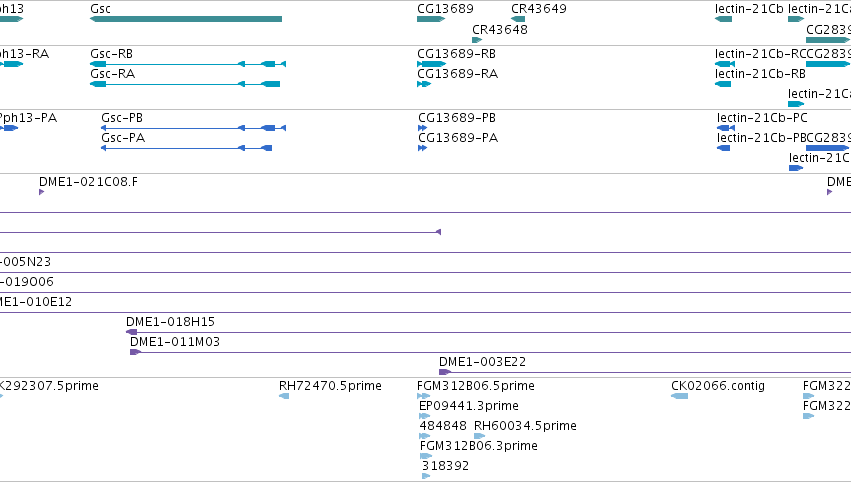This screenshot has height=482, width=851.
Task: Click the lectin-21Cb-RB transcript
Action: [723, 84]
